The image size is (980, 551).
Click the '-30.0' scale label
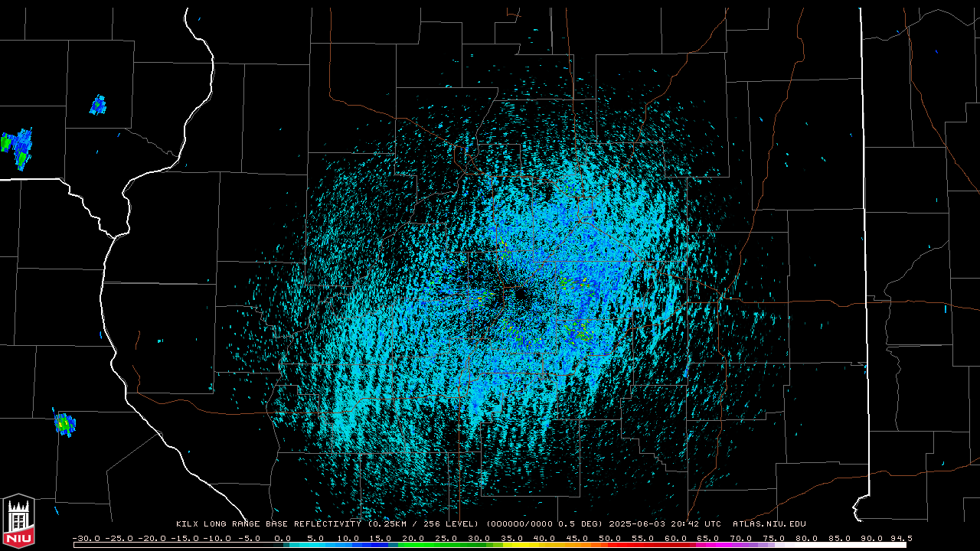point(86,539)
